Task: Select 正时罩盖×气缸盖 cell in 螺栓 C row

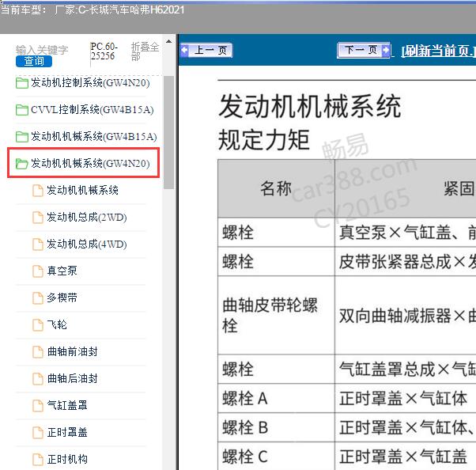Action: [x=406, y=456]
